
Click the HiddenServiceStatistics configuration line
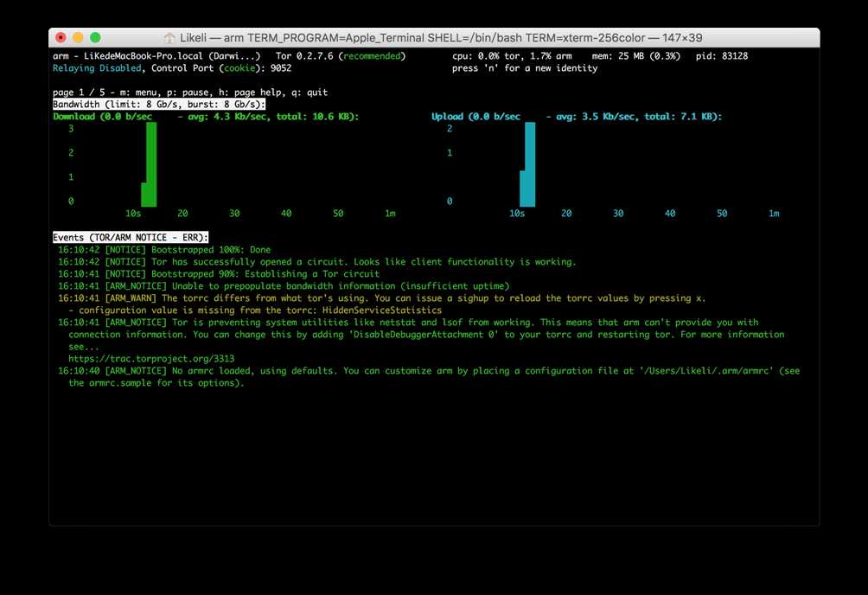coord(255,310)
